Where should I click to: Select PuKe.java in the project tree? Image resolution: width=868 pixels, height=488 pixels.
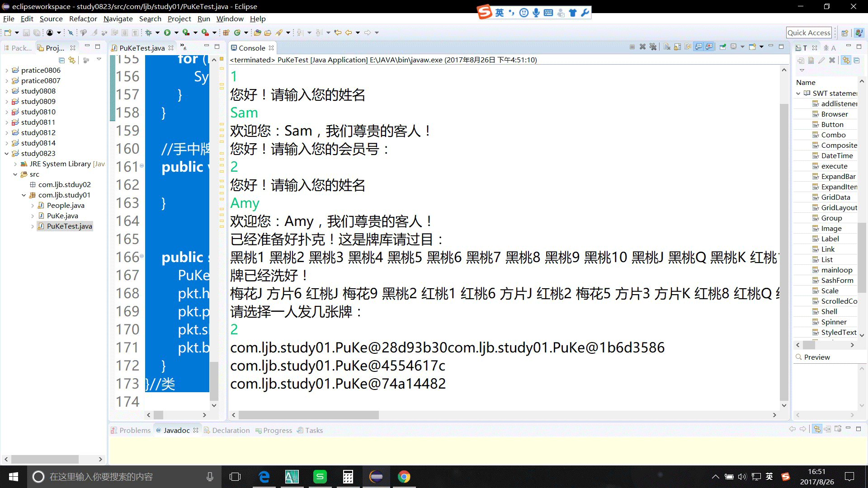click(62, 216)
